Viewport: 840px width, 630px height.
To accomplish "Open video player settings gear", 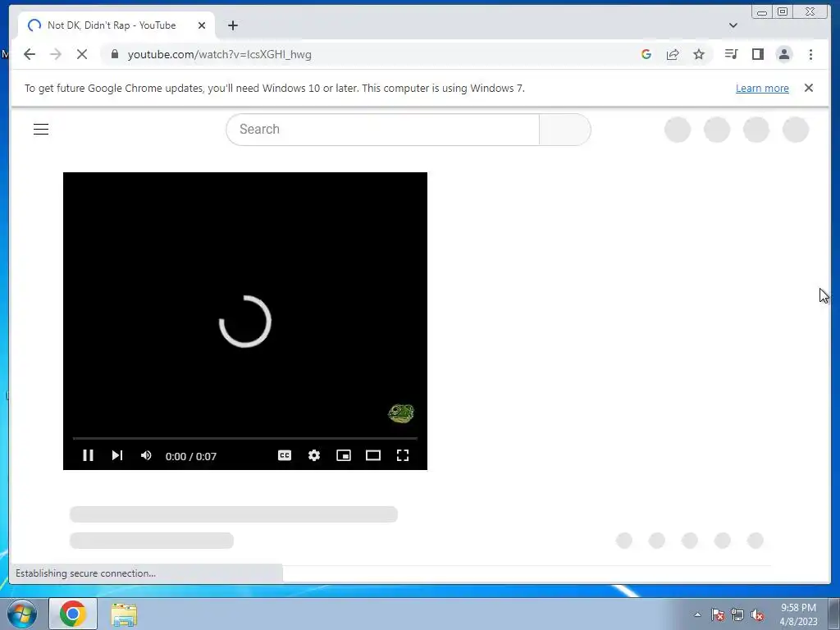I will tap(314, 455).
